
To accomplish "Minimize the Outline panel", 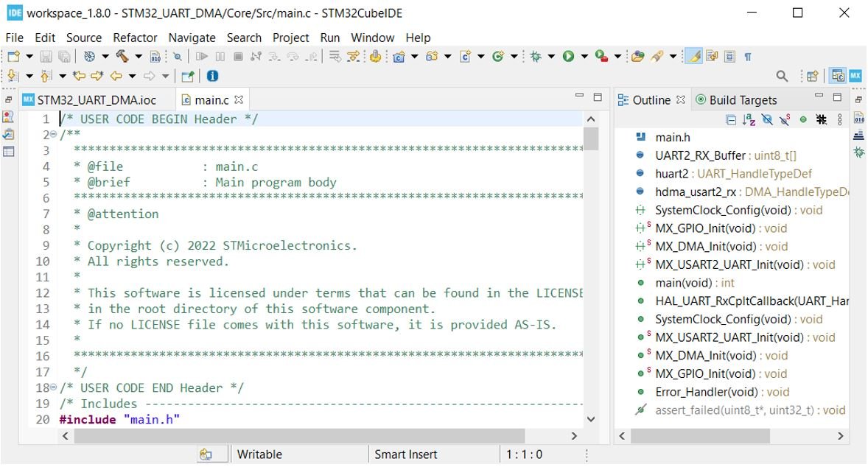I will [819, 96].
